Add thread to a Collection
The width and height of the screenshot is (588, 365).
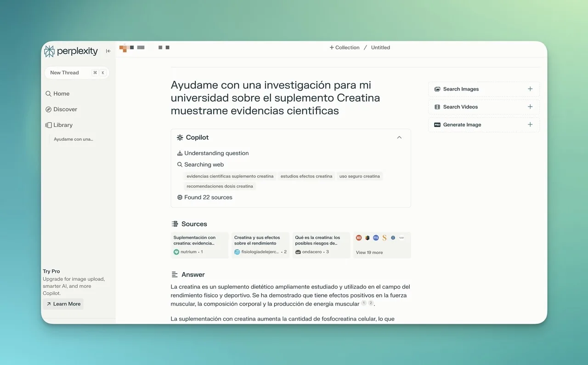[x=345, y=48]
